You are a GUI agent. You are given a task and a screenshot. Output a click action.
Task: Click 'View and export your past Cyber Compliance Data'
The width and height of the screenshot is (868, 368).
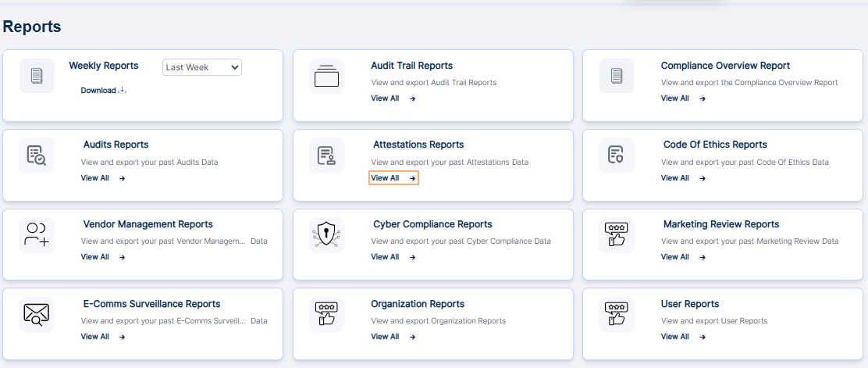tap(461, 241)
